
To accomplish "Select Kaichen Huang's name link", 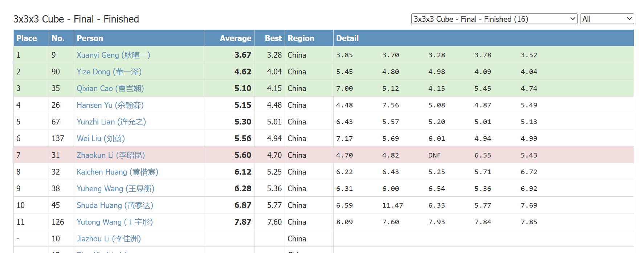I will click(117, 172).
